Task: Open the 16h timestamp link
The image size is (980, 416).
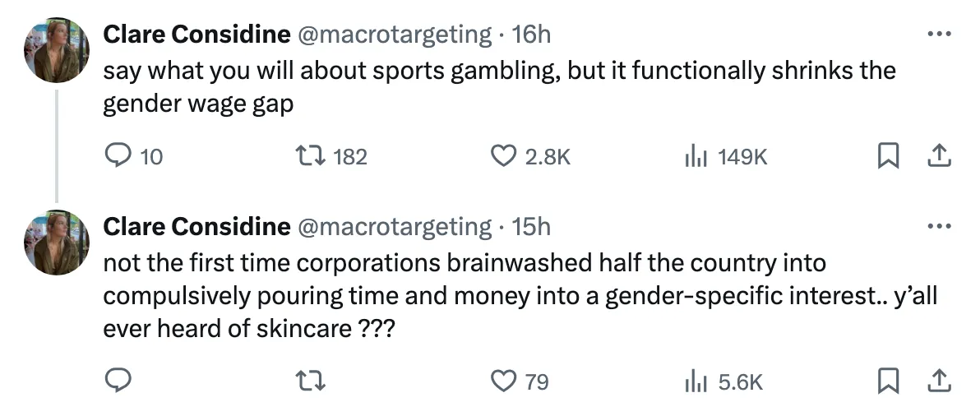Action: click(x=531, y=35)
